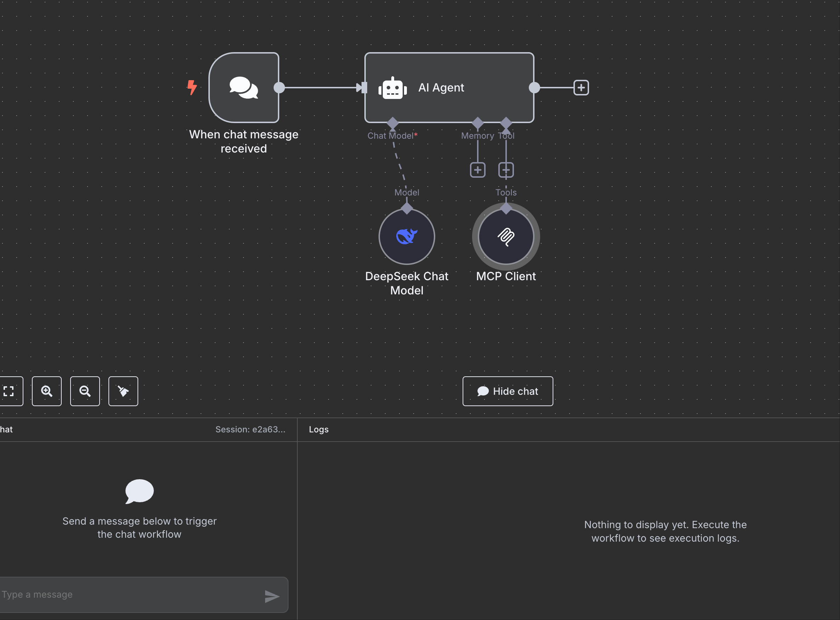Add a Memory sub-node via plus
The width and height of the screenshot is (840, 620).
coord(477,170)
